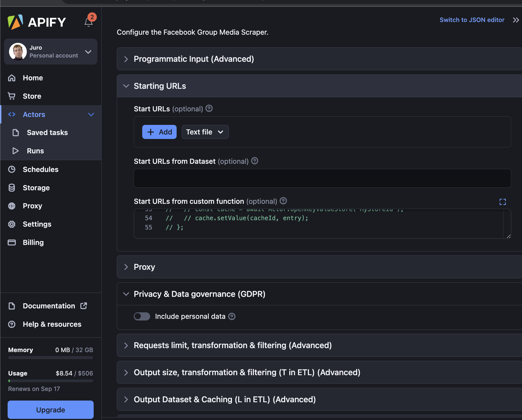Click the Runs play icon

point(16,151)
